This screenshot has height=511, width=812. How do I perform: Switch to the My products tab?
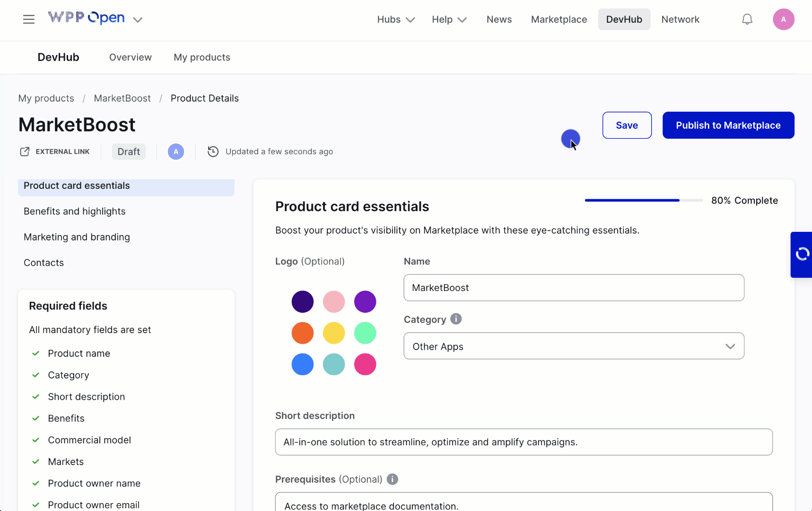tap(202, 57)
